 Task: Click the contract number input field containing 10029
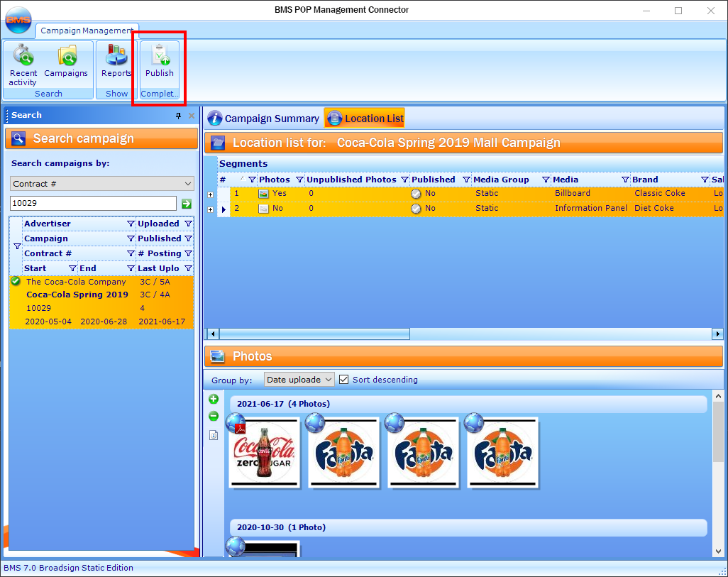[94, 204]
